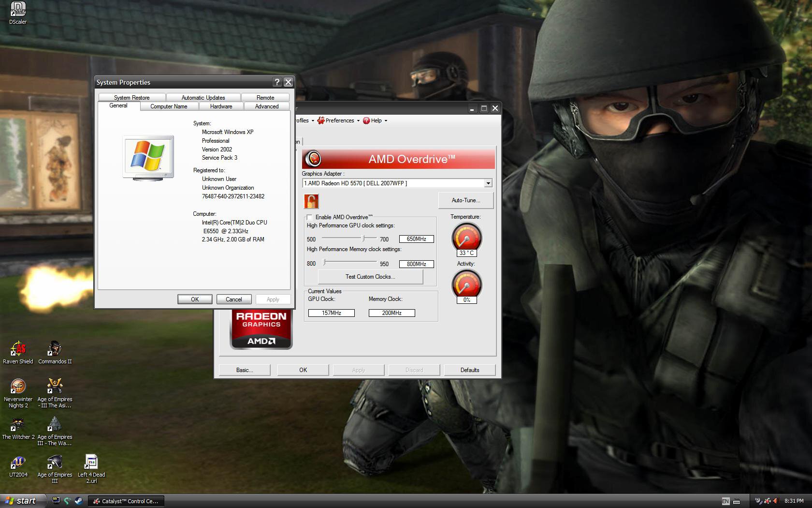Maximize the Catalyst Control Center window
Viewport: 812px width, 508px height.
click(x=484, y=108)
